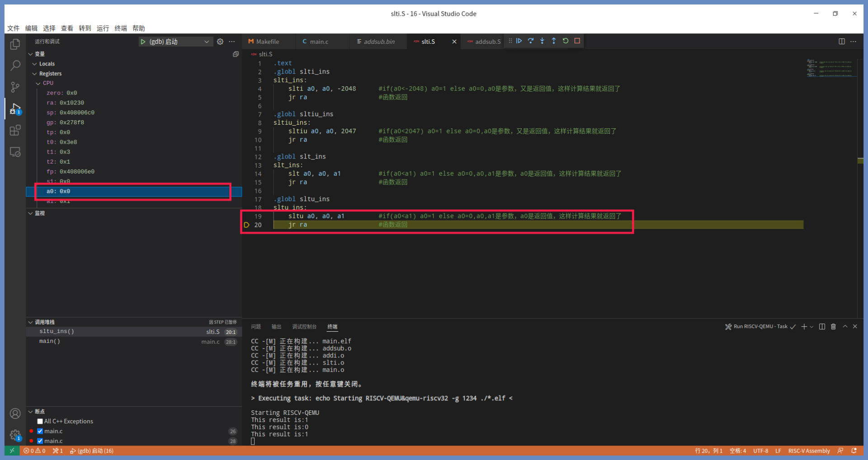This screenshot has height=460, width=868.
Task: Collapse the Registers tree section
Action: 35,74
